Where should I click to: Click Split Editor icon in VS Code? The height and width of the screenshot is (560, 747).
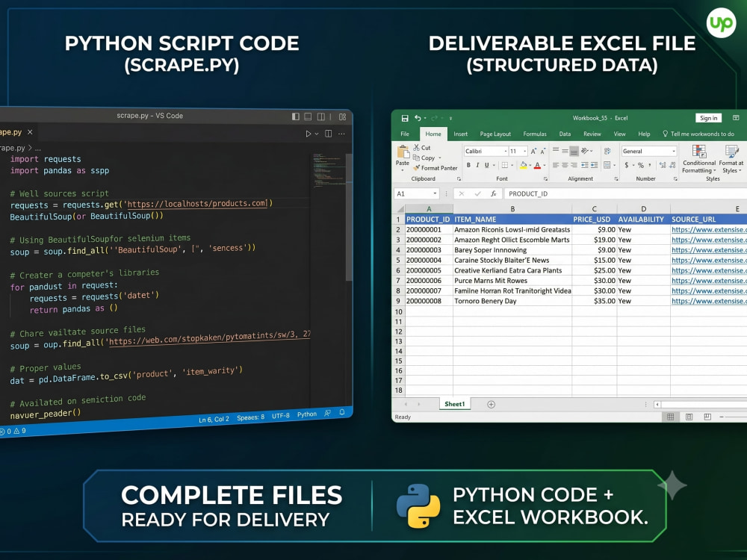click(328, 134)
